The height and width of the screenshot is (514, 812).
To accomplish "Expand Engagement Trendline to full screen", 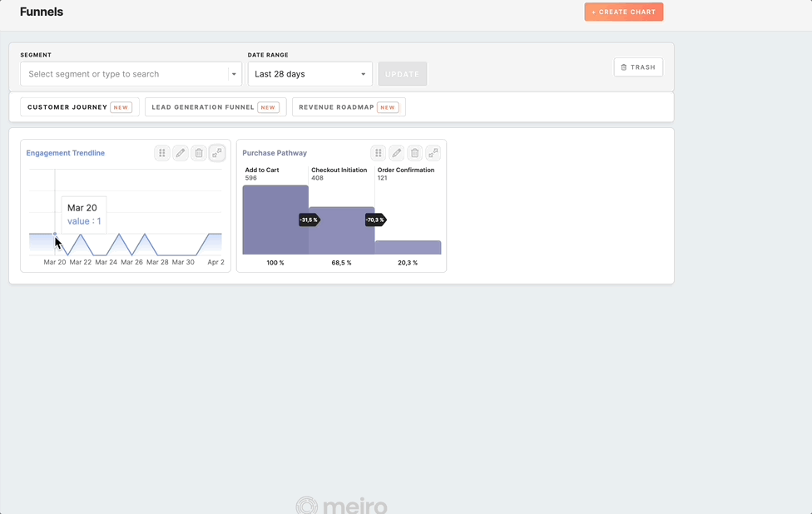I will coord(217,153).
